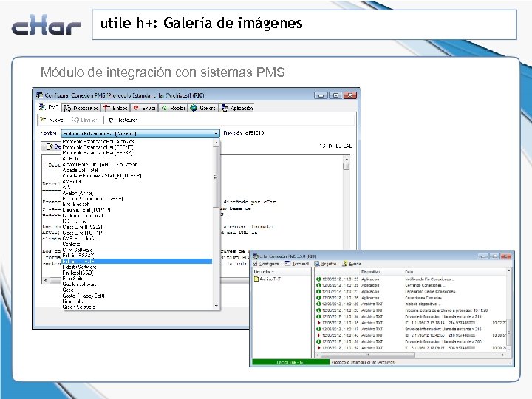Click red arrow icon on 13:31:52 row
This screenshot has height=399, width=532.
tap(318, 348)
